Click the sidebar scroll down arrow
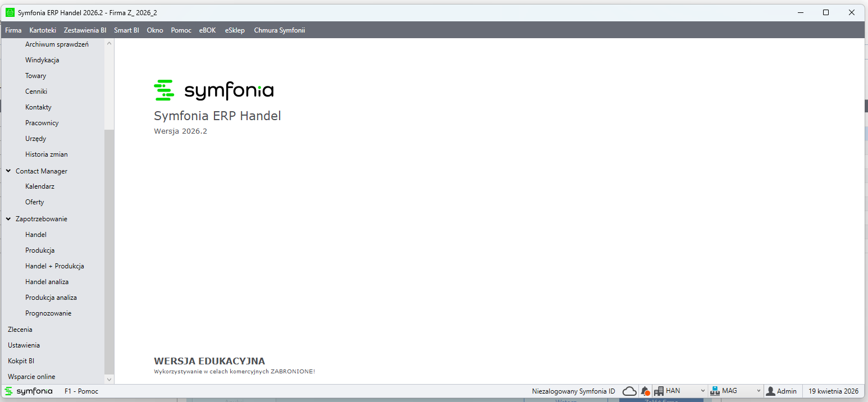The width and height of the screenshot is (868, 402). click(x=109, y=379)
